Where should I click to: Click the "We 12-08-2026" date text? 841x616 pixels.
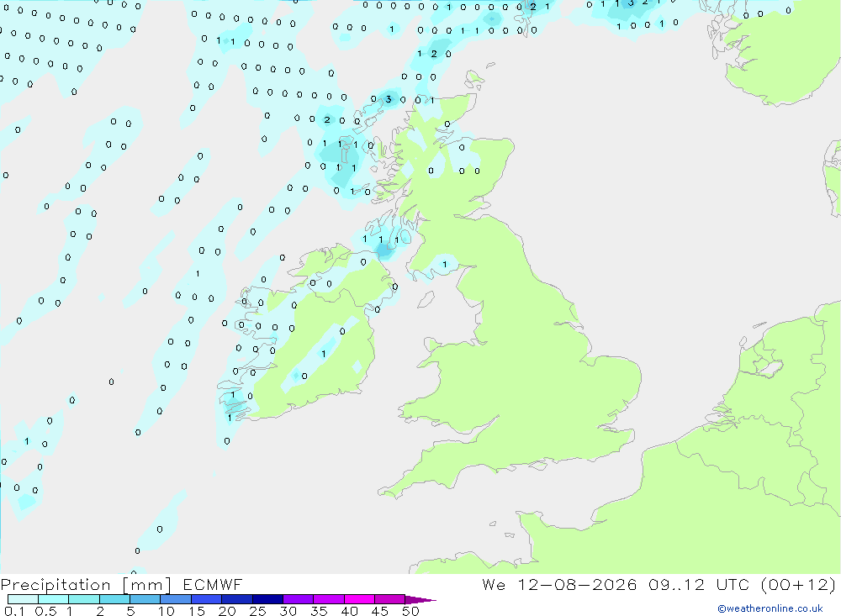pos(559,584)
